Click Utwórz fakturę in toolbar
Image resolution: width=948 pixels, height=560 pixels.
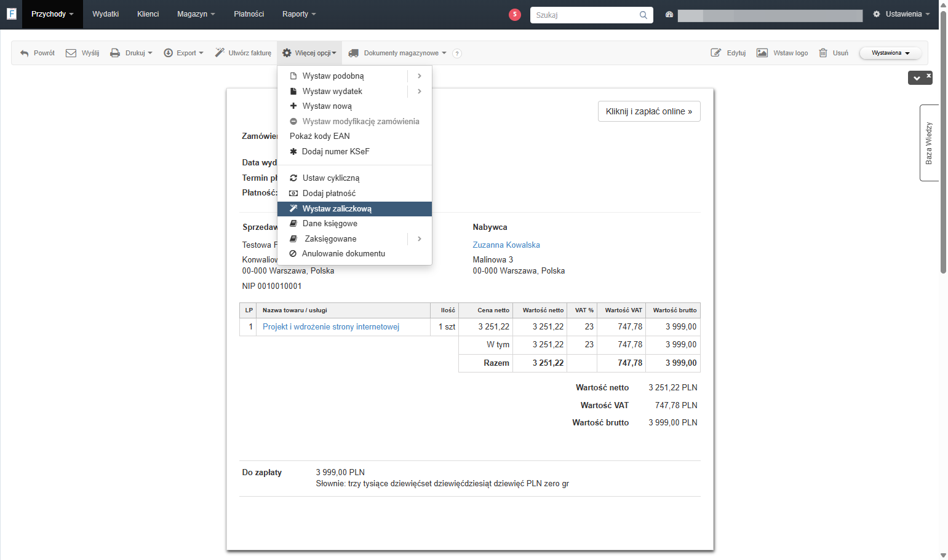point(243,53)
